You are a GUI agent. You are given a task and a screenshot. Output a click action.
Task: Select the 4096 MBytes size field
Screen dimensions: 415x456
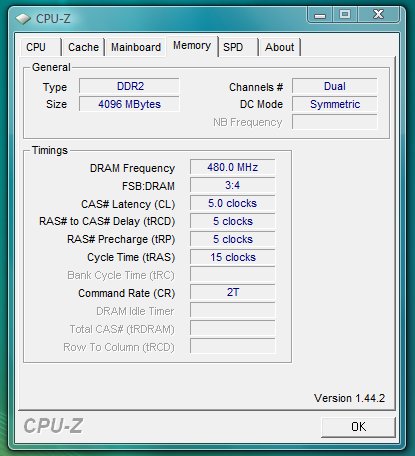(x=129, y=104)
